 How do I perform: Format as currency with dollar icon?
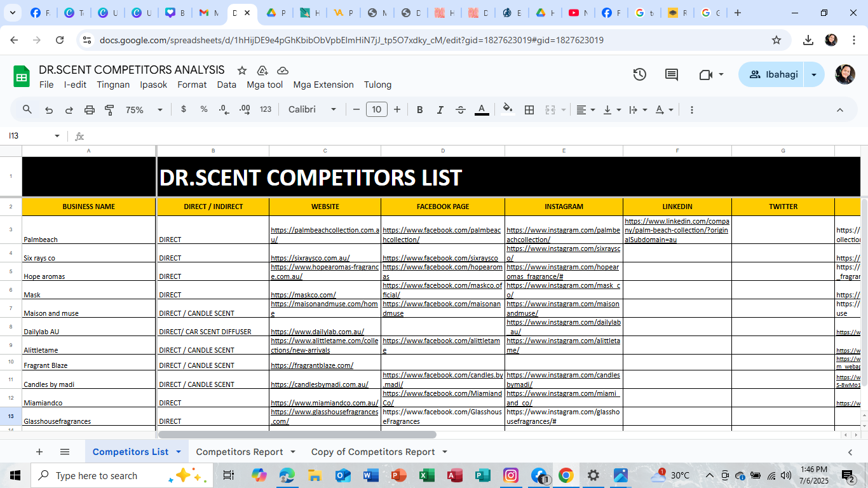pyautogui.click(x=184, y=109)
